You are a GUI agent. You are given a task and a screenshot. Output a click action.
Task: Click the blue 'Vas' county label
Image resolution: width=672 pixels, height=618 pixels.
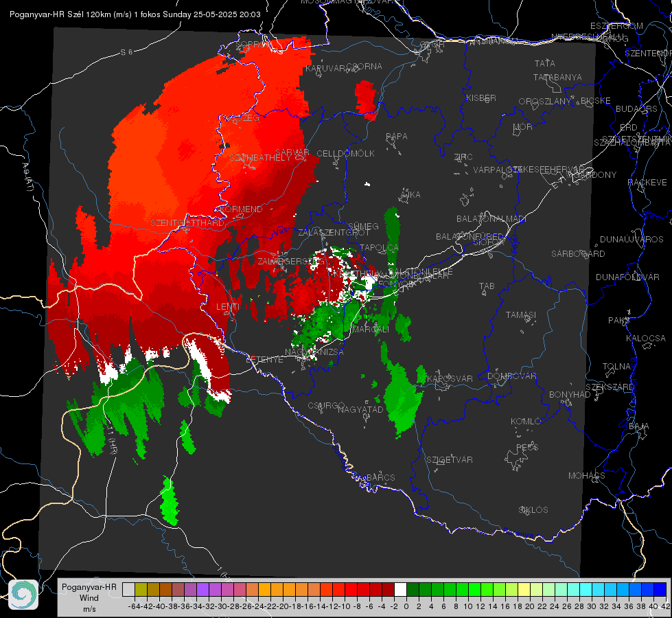pos(280,231)
